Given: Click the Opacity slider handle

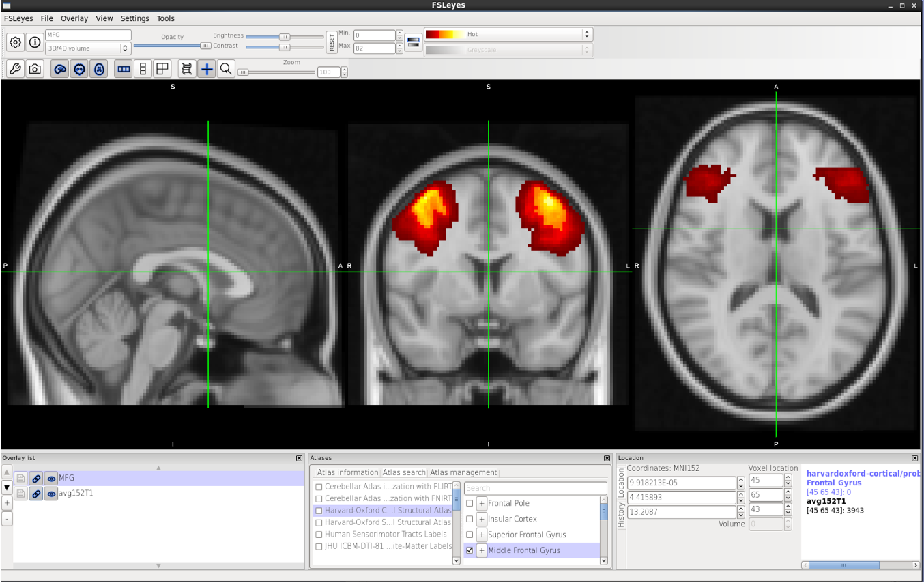Looking at the screenshot, I should (205, 46).
